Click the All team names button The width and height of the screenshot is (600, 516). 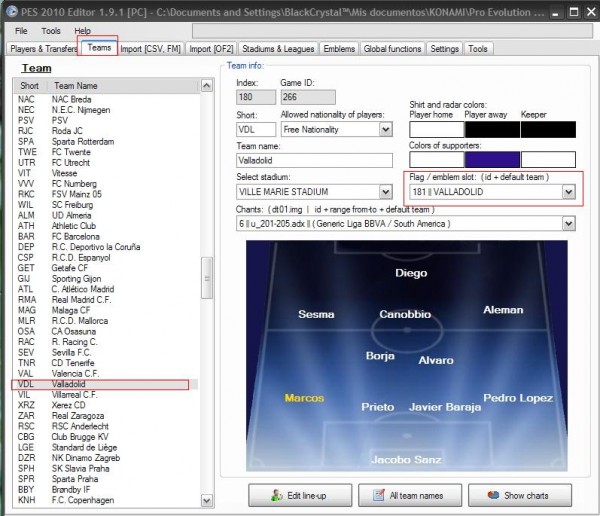(x=410, y=495)
